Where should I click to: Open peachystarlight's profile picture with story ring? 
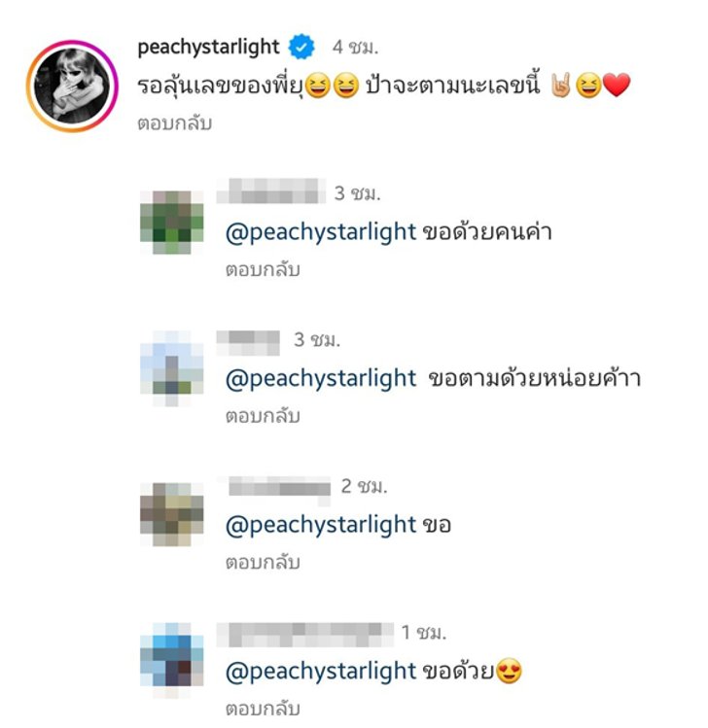(x=72, y=87)
